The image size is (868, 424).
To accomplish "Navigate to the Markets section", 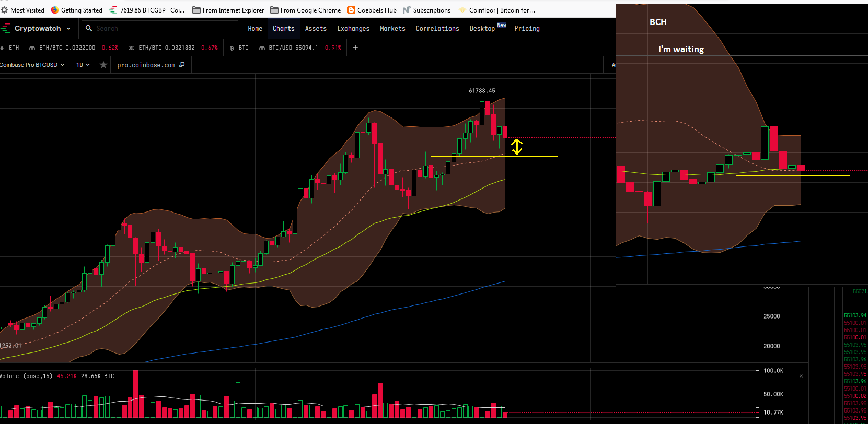I will (392, 28).
